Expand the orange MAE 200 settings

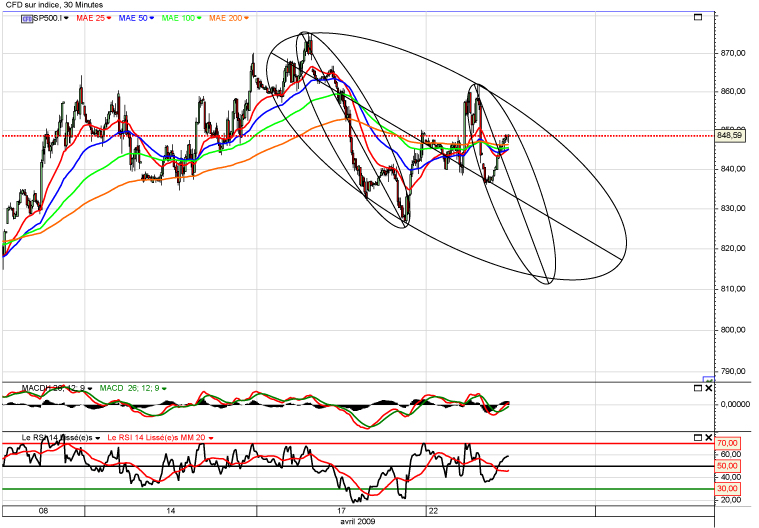click(247, 18)
